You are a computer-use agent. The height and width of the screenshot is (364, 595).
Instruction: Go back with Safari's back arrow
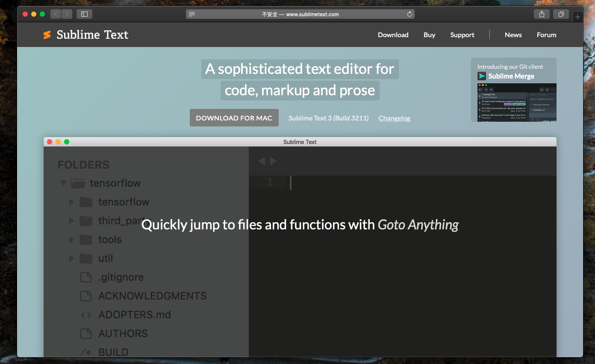pos(56,14)
